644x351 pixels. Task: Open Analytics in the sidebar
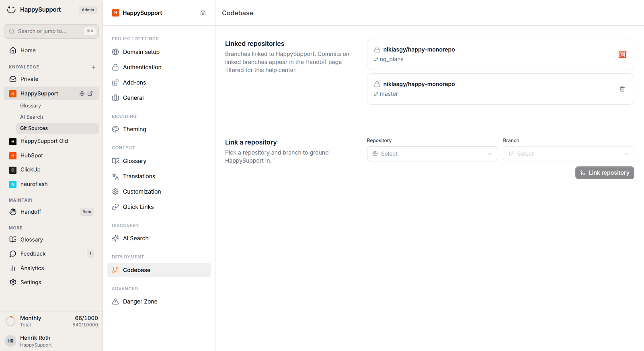pos(51,268)
